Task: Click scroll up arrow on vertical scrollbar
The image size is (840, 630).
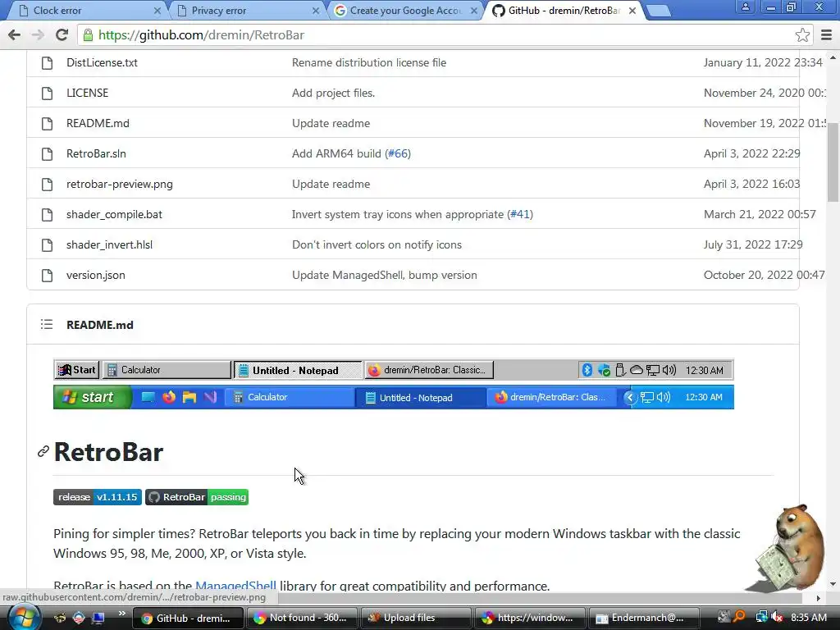Action: (x=833, y=57)
